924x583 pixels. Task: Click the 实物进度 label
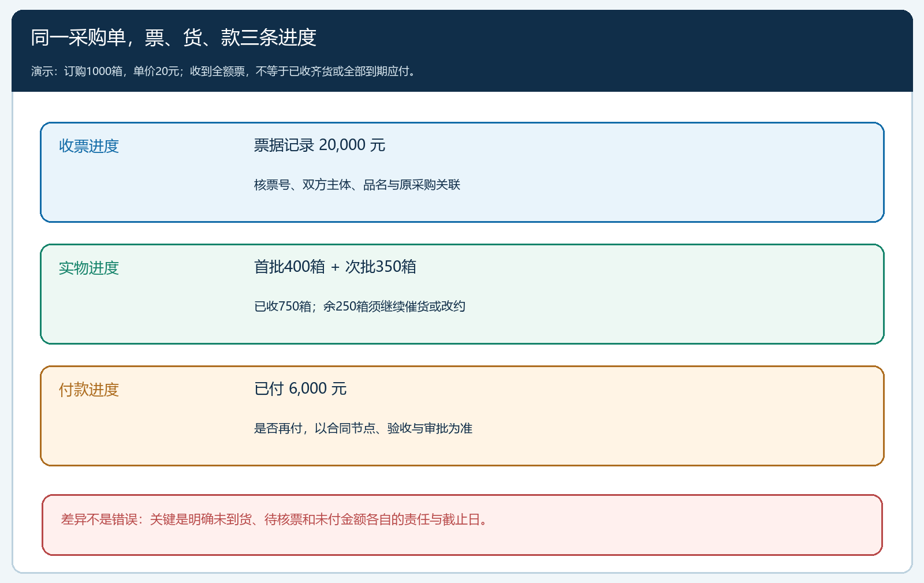89,268
